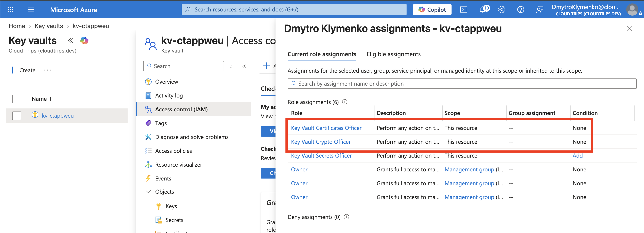644x233 pixels.
Task: Click the Overview key icon
Action: click(148, 82)
